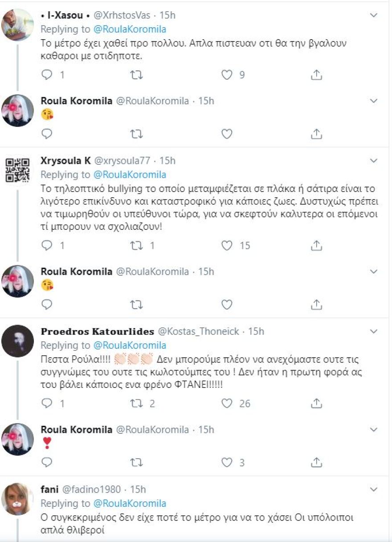Screen dimensions: 392x542
Task: Open the comment icon on Proedros Katourlides' tweet
Action: tap(46, 403)
